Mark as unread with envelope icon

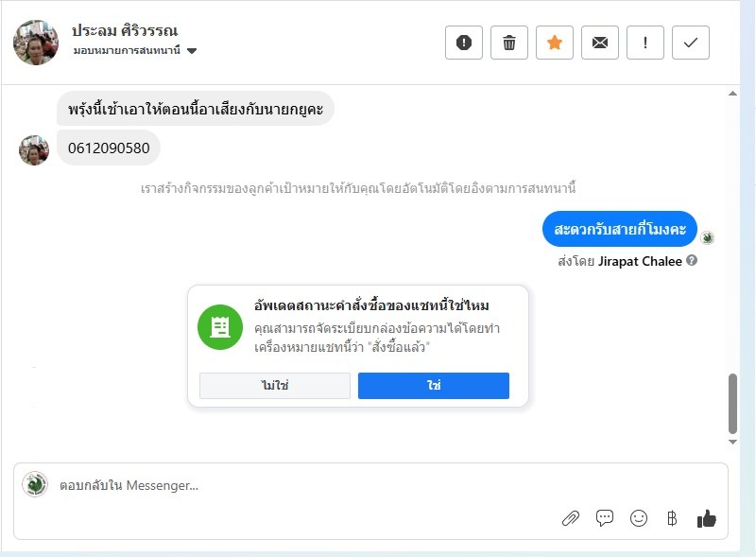(600, 43)
